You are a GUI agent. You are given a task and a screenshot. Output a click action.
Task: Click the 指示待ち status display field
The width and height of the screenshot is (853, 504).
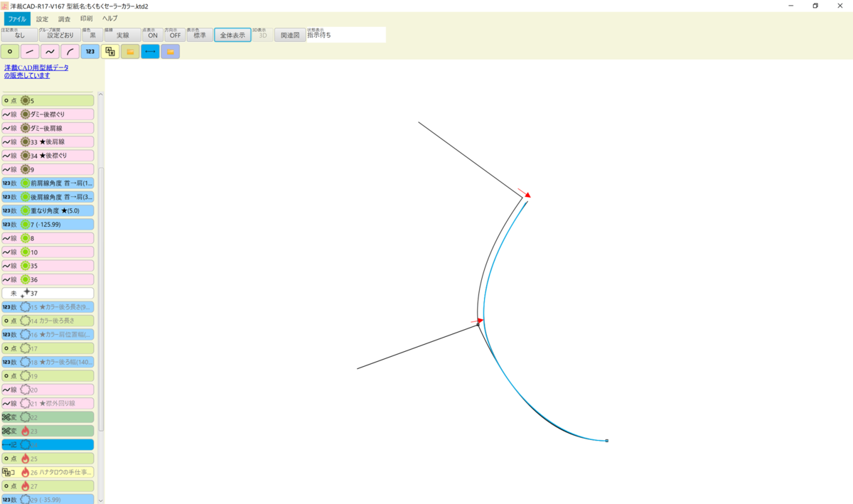pos(346,34)
